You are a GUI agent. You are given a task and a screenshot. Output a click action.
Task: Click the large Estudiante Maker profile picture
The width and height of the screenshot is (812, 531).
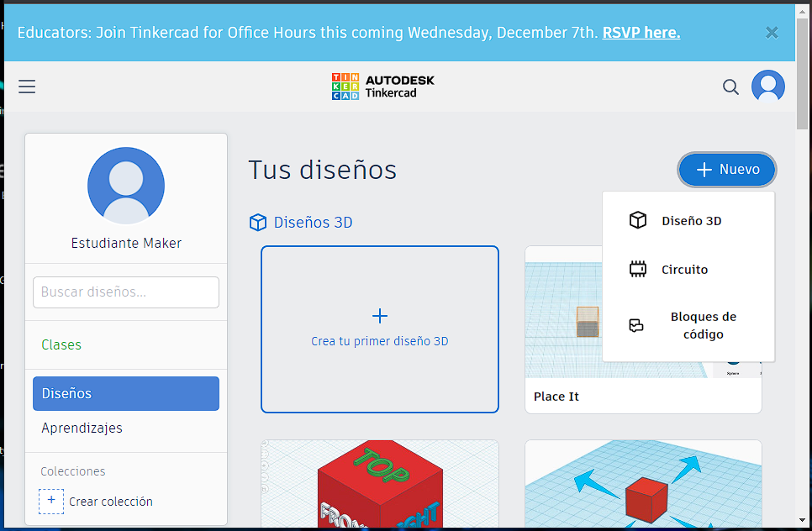[126, 186]
